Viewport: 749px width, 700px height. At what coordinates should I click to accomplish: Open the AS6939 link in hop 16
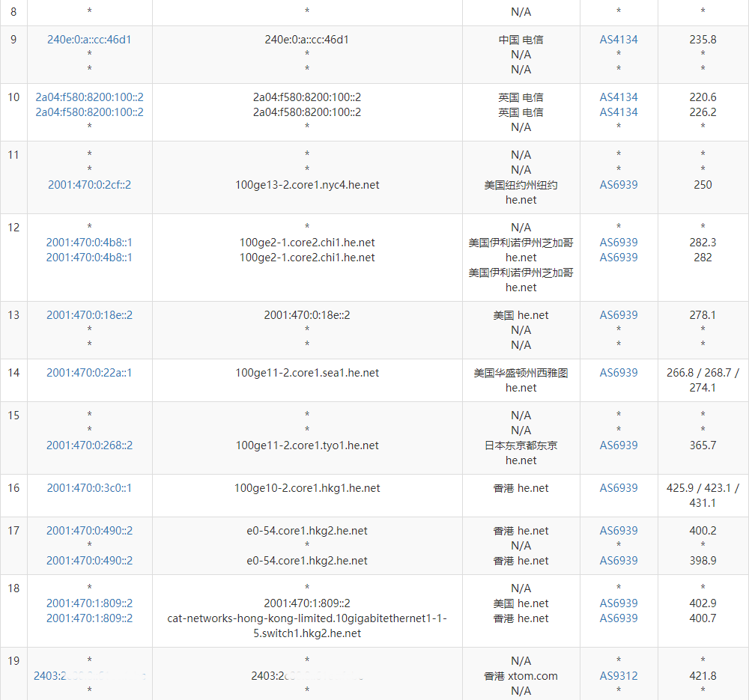click(619, 488)
